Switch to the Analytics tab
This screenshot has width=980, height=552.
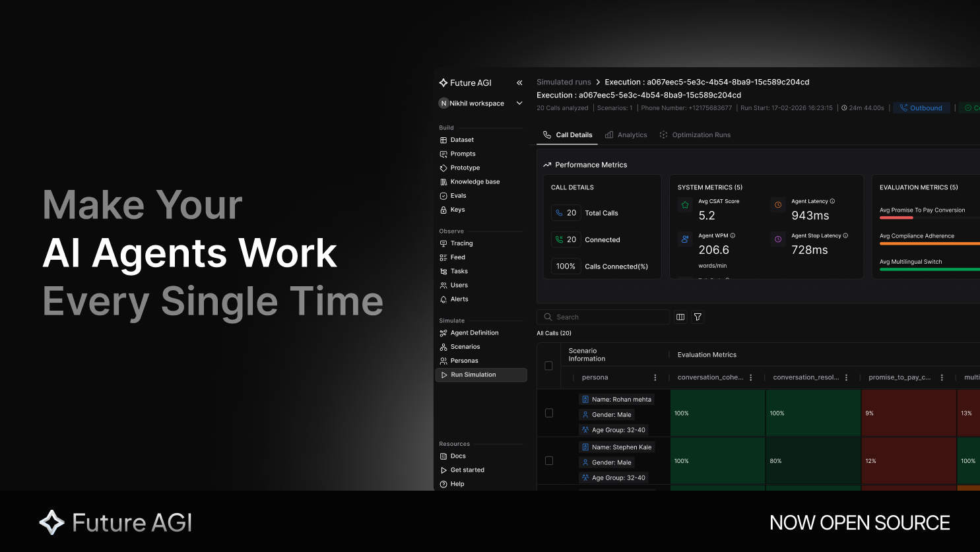pos(626,135)
